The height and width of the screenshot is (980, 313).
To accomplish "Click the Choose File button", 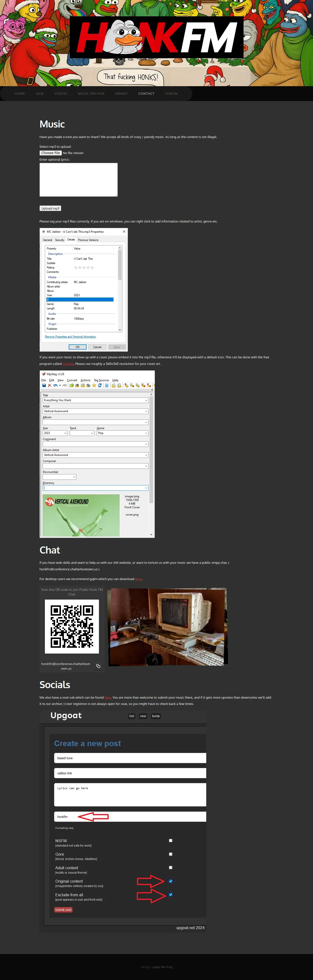I will pos(50,153).
